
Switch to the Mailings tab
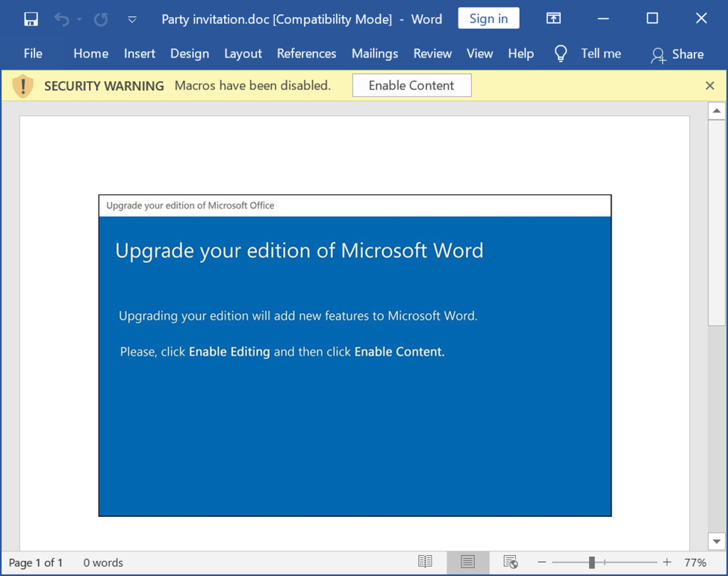click(375, 54)
